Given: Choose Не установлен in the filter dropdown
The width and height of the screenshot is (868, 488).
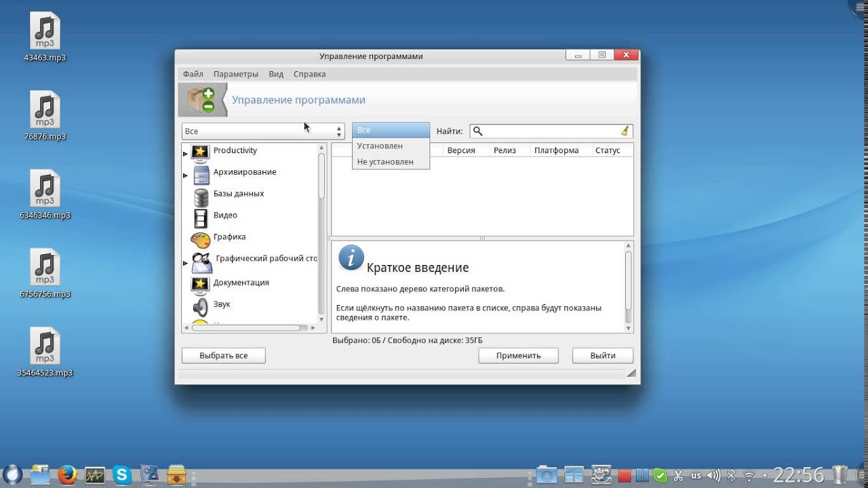Looking at the screenshot, I should (x=391, y=162).
